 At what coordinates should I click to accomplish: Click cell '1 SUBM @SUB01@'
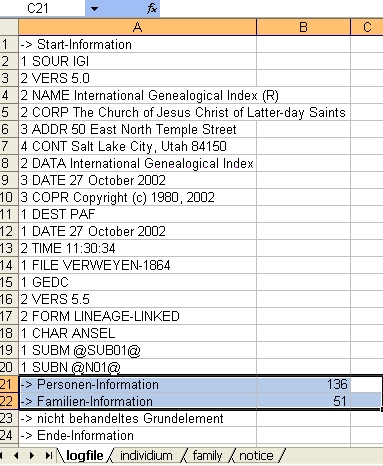point(137,350)
